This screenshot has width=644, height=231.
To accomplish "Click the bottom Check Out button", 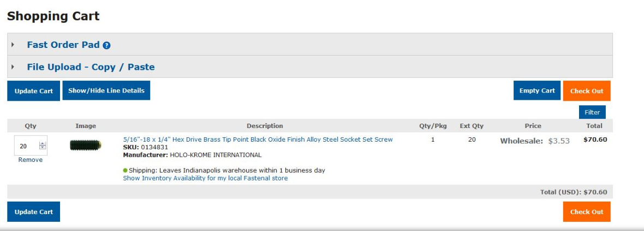I will pos(587,212).
